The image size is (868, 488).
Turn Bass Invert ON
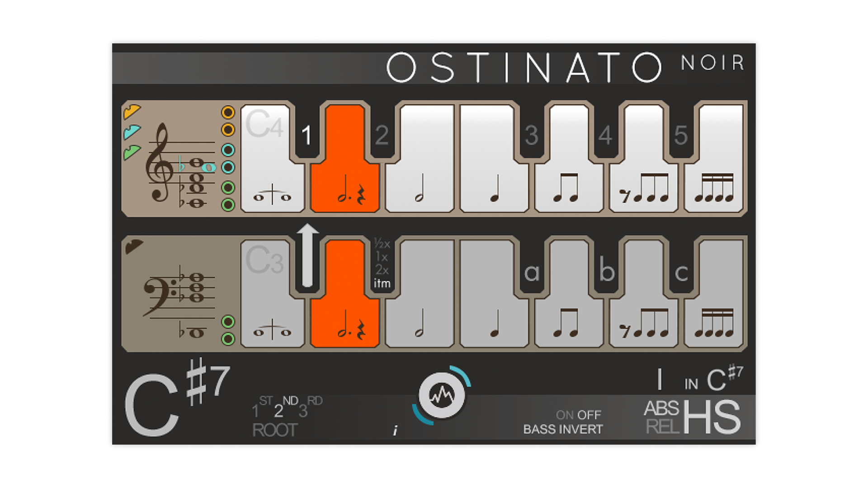click(565, 415)
